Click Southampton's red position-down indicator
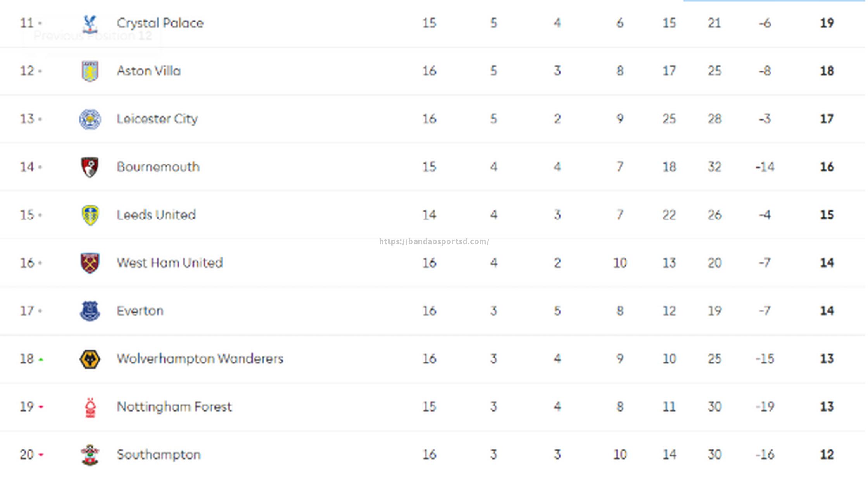 pyautogui.click(x=41, y=455)
